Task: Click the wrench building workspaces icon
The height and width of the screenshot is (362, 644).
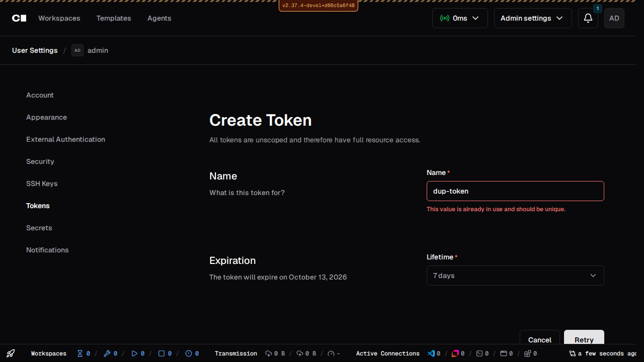Action: (107, 353)
